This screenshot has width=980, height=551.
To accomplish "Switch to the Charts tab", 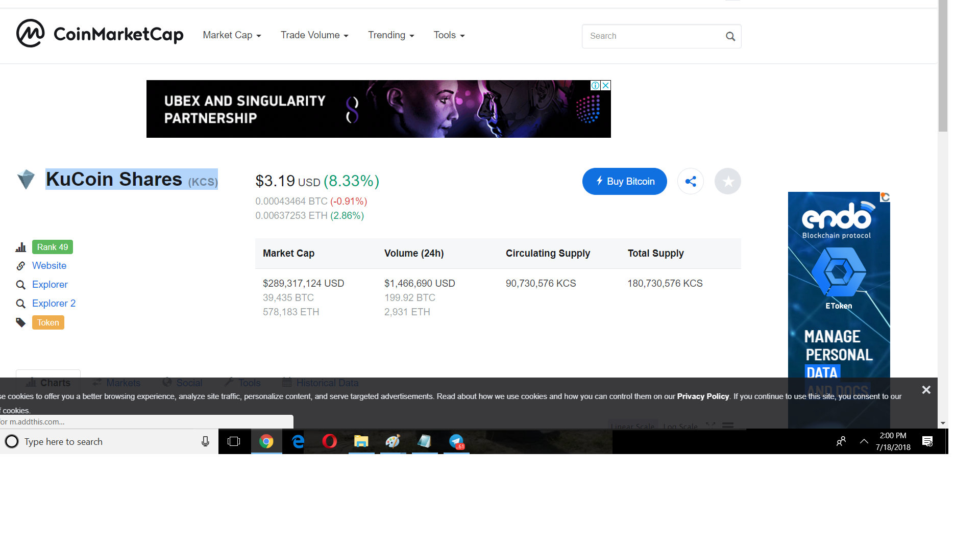I will point(48,382).
